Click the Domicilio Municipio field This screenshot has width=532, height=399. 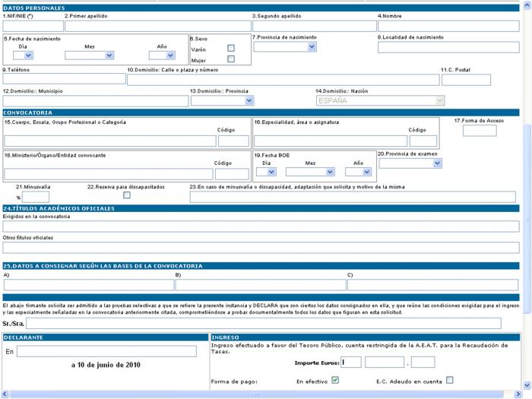tap(96, 101)
